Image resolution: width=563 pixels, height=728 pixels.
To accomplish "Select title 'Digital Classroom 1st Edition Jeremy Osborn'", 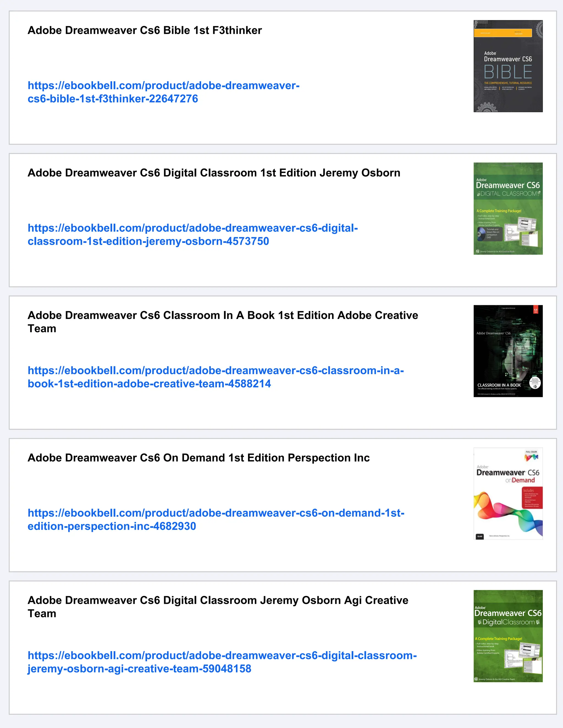I will (x=214, y=173).
